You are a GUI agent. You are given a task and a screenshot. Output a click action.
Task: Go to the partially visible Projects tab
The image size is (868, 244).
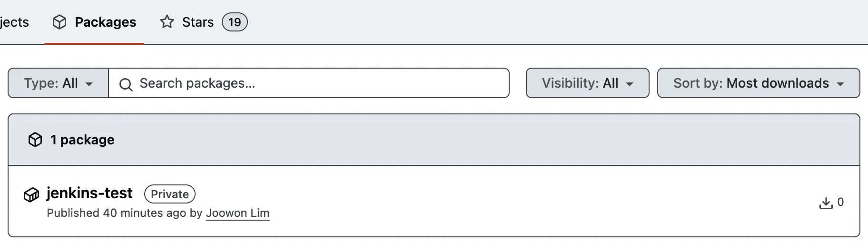pos(14,22)
